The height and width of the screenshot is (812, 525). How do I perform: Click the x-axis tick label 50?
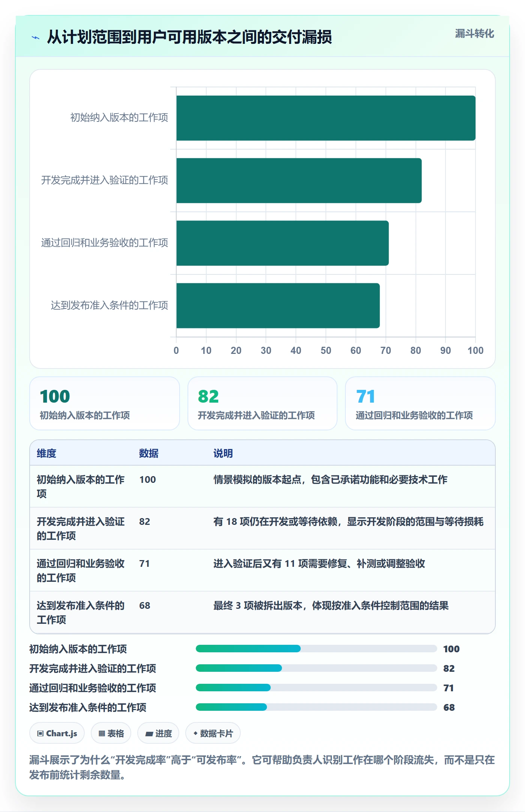tap(326, 351)
